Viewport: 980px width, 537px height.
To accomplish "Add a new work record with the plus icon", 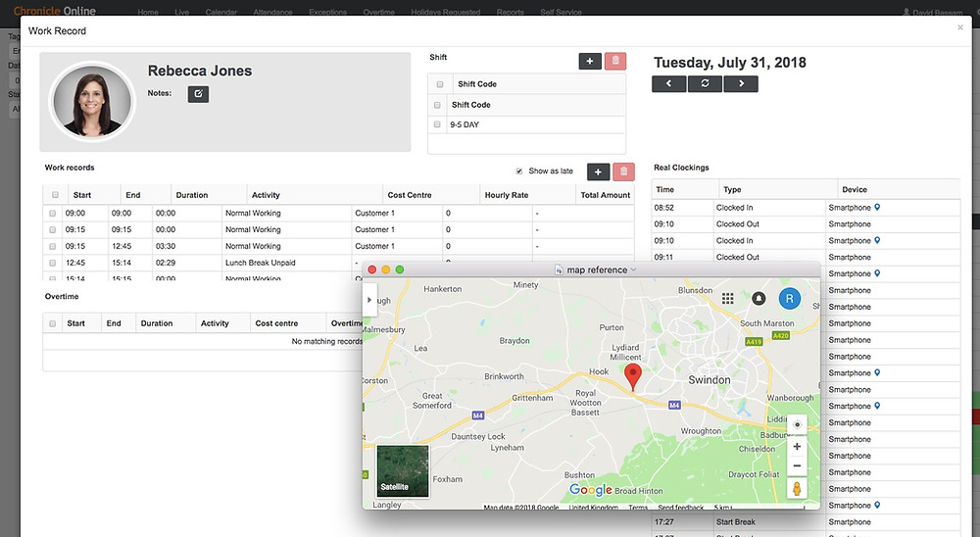I will [x=598, y=171].
